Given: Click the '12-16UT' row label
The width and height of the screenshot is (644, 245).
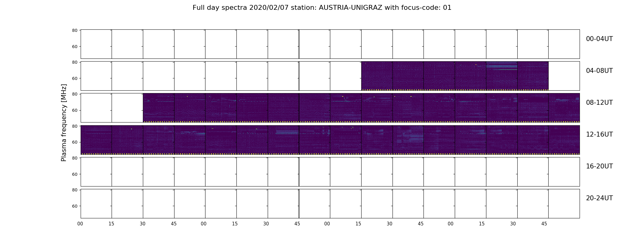Looking at the screenshot, I should tap(599, 134).
